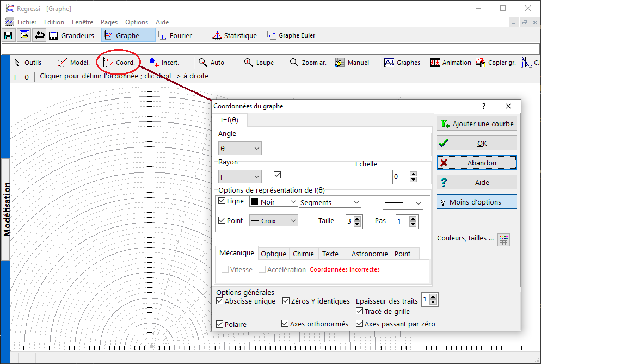Expand the Angle θ dropdown
The height and width of the screenshot is (364, 627).
point(240,149)
